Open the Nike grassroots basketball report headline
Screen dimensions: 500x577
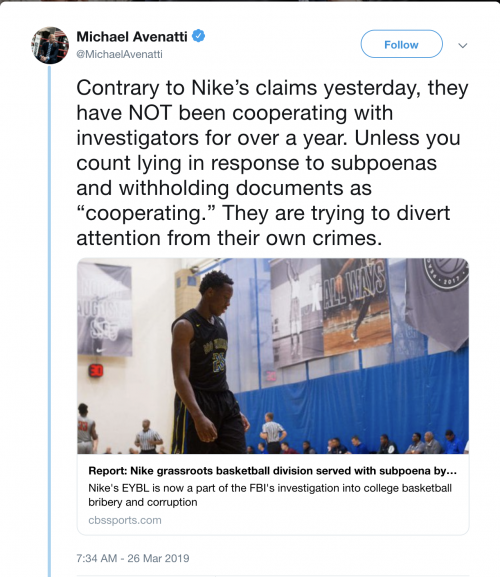coord(273,471)
